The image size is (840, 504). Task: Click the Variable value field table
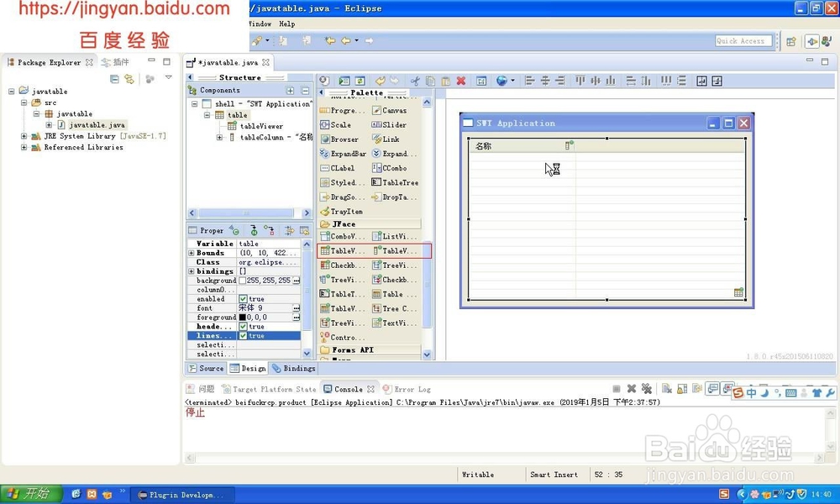pyautogui.click(x=269, y=244)
